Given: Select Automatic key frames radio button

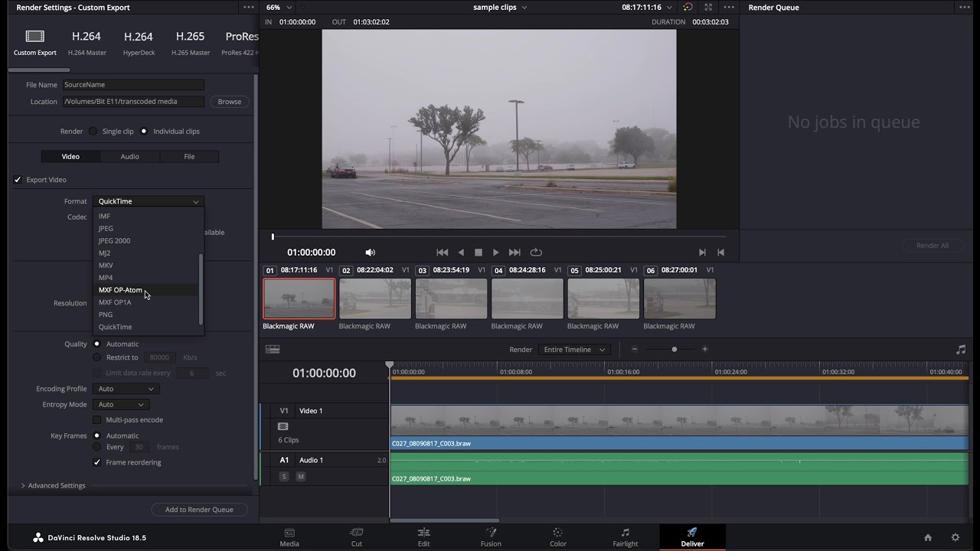Looking at the screenshot, I should (96, 435).
